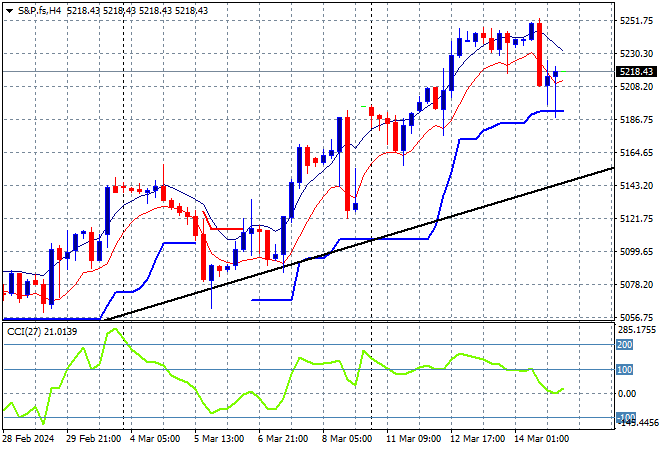Click the 11 Mar 09:00 time label
The height and width of the screenshot is (450, 660).
[412, 439]
